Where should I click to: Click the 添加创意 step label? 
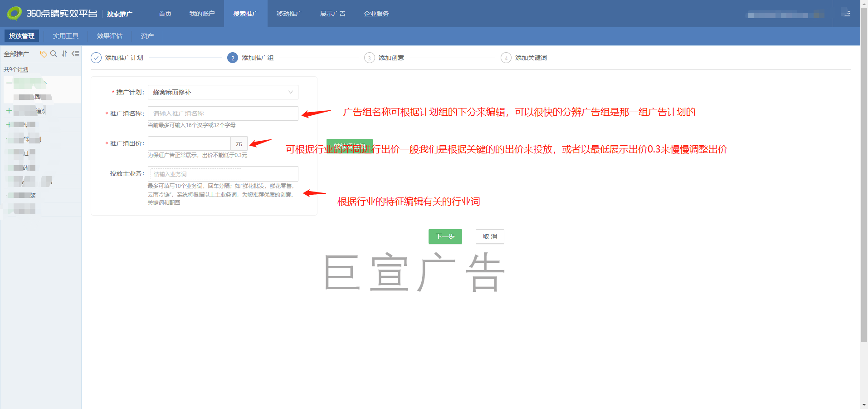pos(391,58)
